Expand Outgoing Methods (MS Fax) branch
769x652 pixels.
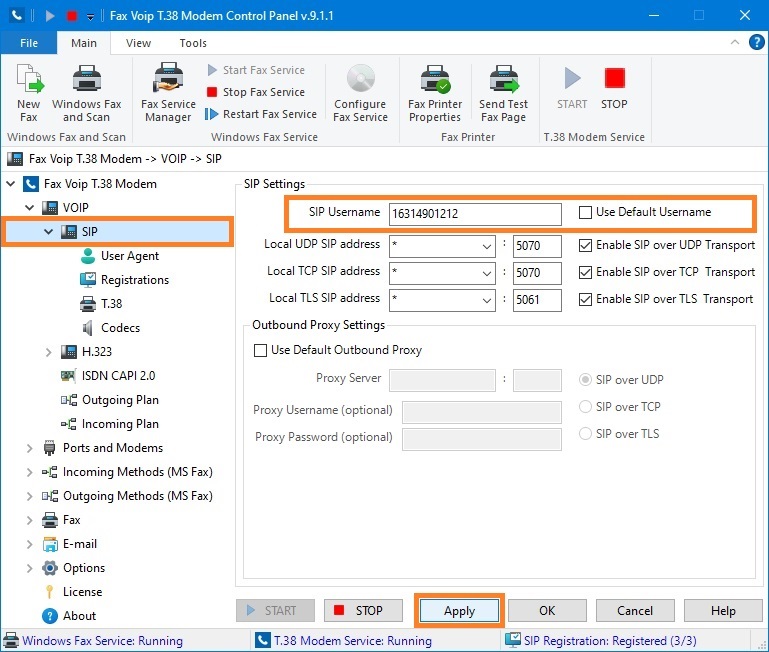point(29,496)
